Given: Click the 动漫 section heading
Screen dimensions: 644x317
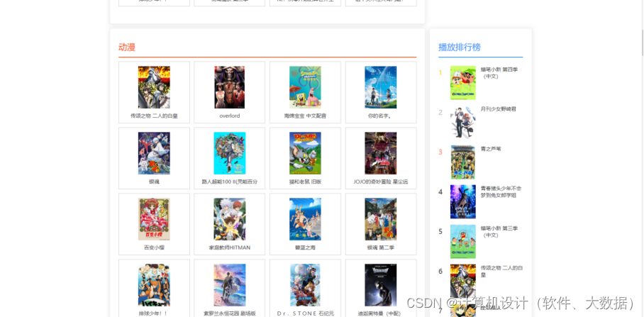Looking at the screenshot, I should click(127, 48).
